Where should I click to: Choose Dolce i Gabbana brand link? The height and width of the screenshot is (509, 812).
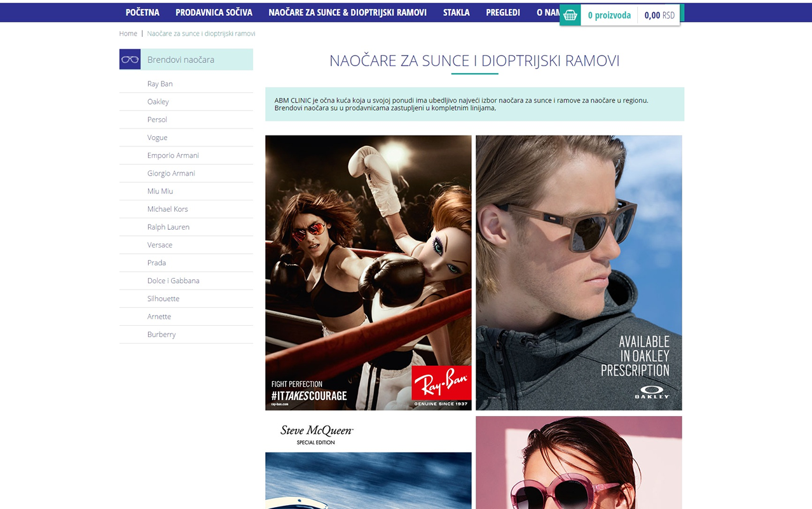(173, 281)
